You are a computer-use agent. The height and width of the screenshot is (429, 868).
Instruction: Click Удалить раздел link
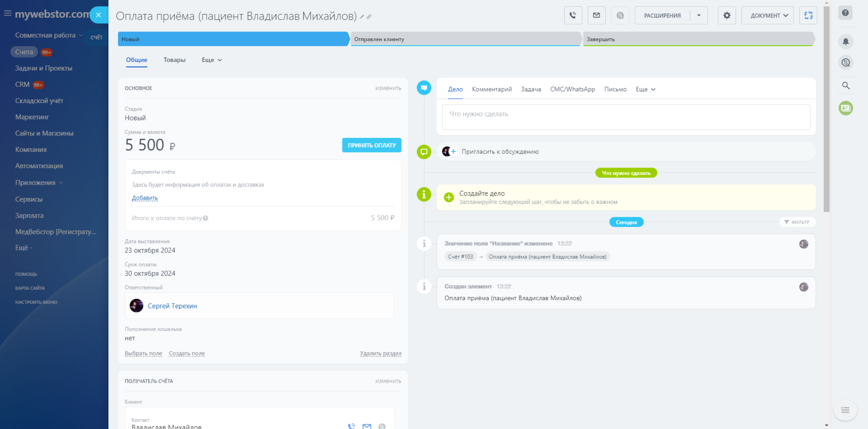coord(380,354)
